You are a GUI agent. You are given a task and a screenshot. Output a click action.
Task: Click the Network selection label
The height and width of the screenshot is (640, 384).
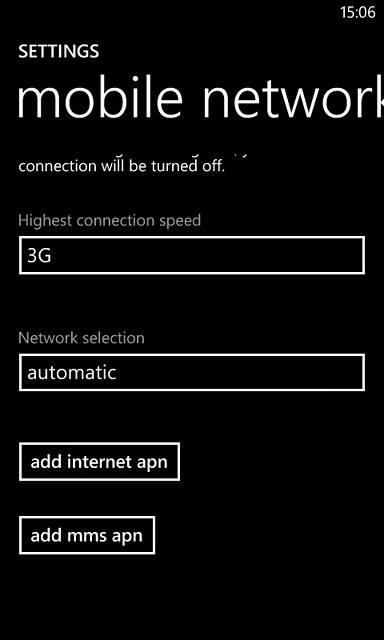pyautogui.click(x=81, y=338)
